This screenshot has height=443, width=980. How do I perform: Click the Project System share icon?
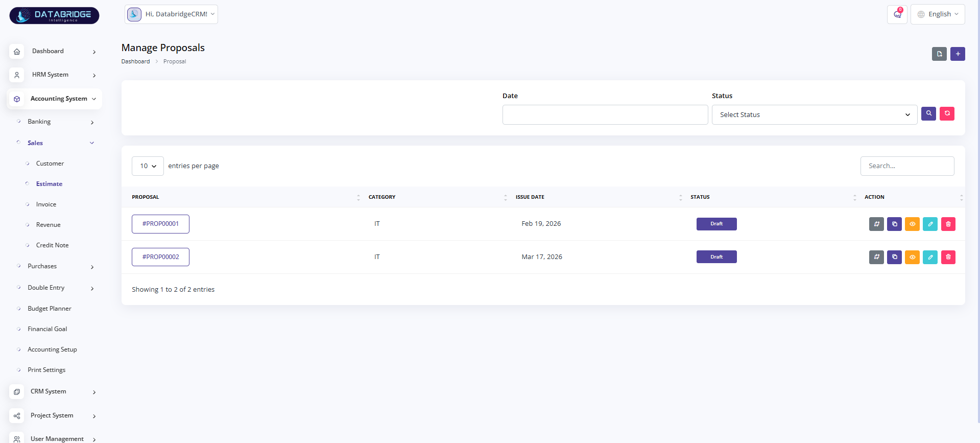click(x=17, y=416)
